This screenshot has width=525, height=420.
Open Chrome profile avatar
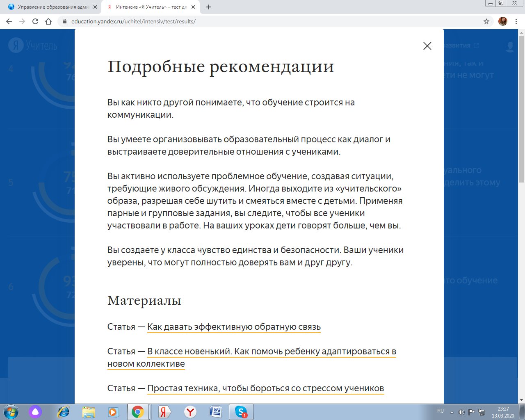click(502, 21)
